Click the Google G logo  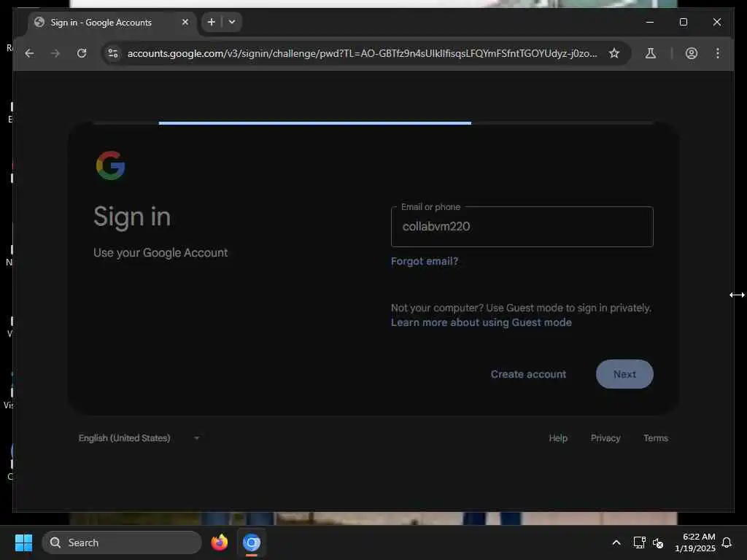point(111,166)
